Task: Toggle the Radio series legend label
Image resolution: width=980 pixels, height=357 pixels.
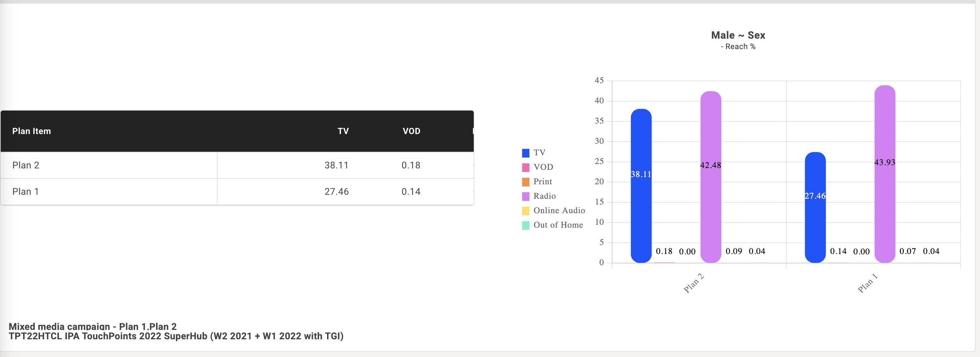Action: click(545, 196)
